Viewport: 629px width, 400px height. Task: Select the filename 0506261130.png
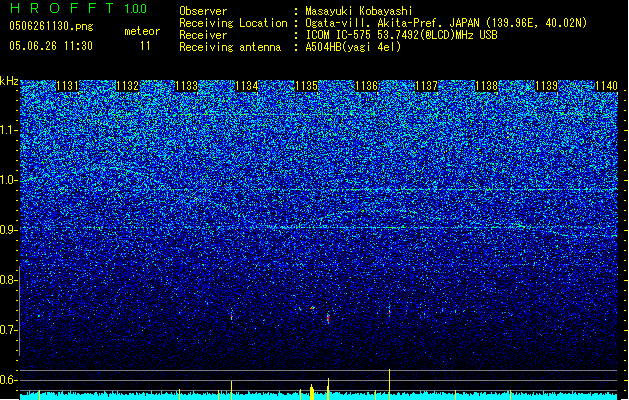(51, 26)
